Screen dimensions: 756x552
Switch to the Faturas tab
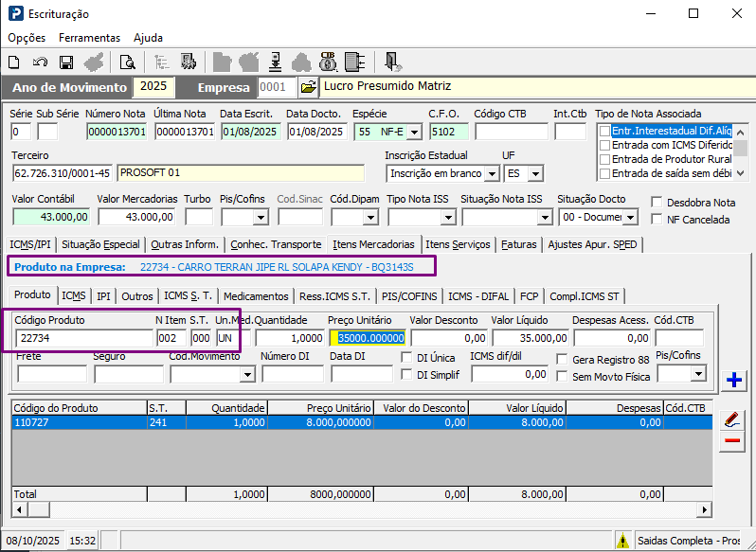pos(520,244)
